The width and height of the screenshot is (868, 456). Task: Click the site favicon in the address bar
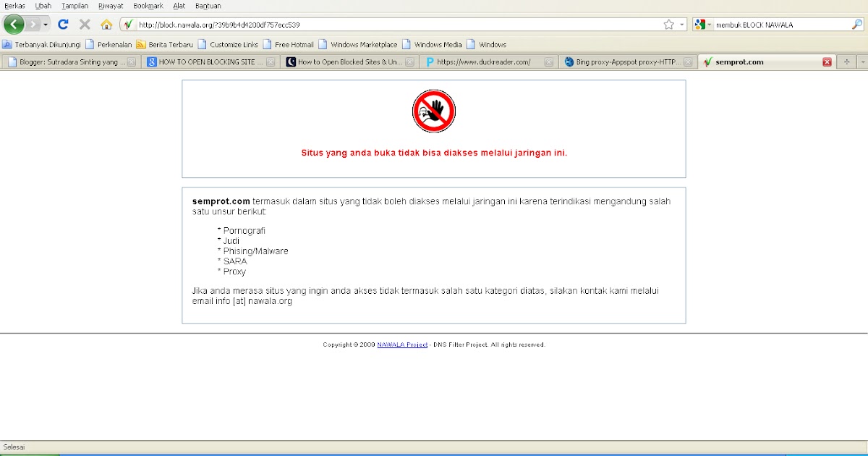(128, 24)
